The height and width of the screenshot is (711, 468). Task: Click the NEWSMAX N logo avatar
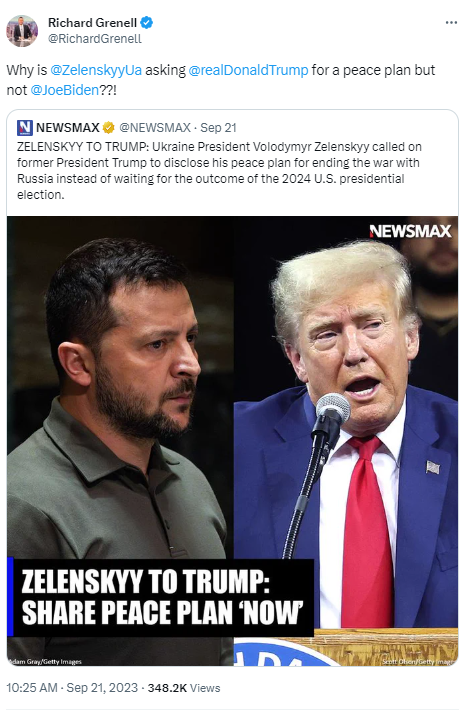24,128
